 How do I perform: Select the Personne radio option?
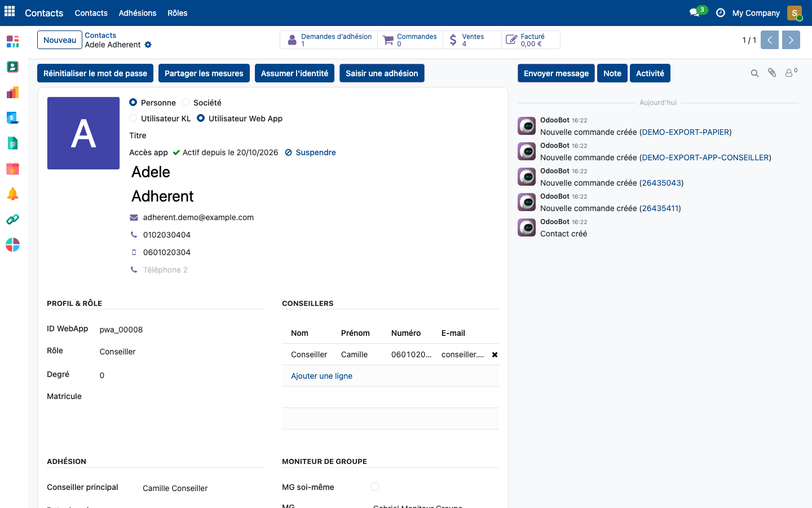click(x=133, y=102)
